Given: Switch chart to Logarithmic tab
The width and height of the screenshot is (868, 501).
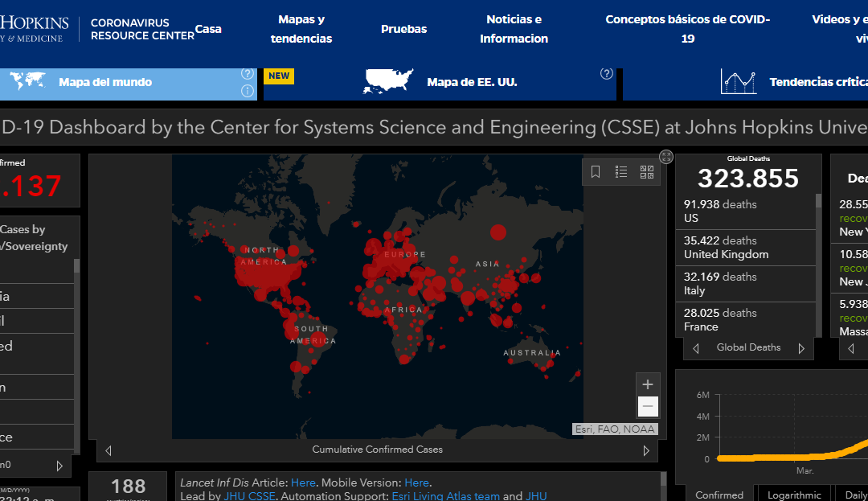Looking at the screenshot, I should [794, 495].
